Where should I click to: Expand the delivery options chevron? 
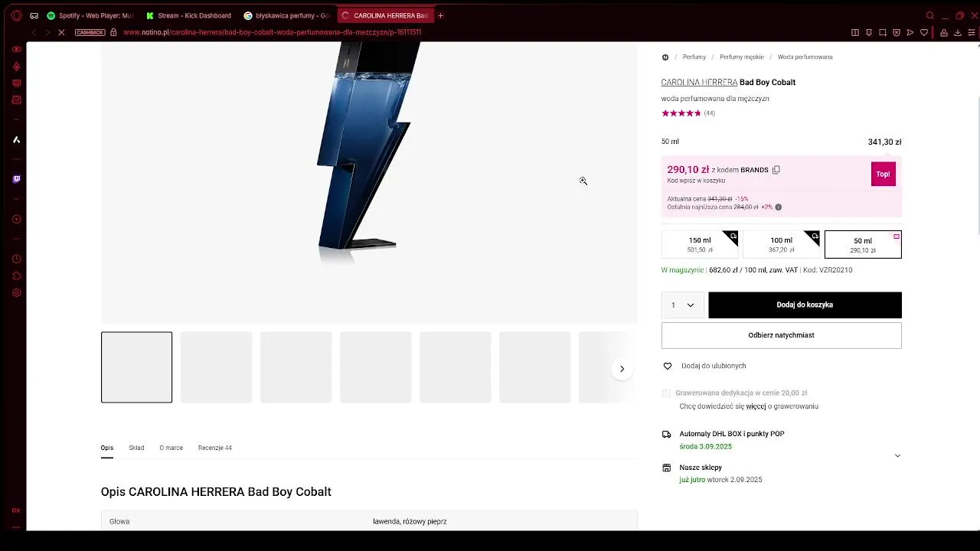tap(897, 455)
